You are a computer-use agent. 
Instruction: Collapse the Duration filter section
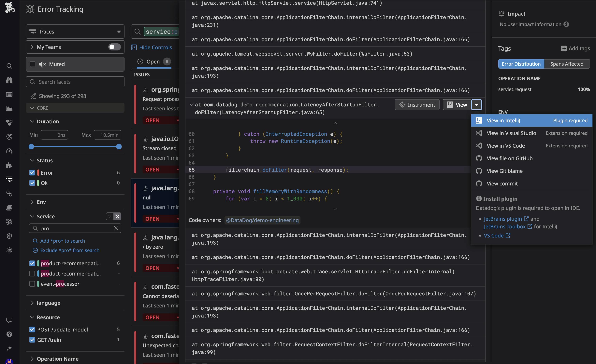click(32, 121)
